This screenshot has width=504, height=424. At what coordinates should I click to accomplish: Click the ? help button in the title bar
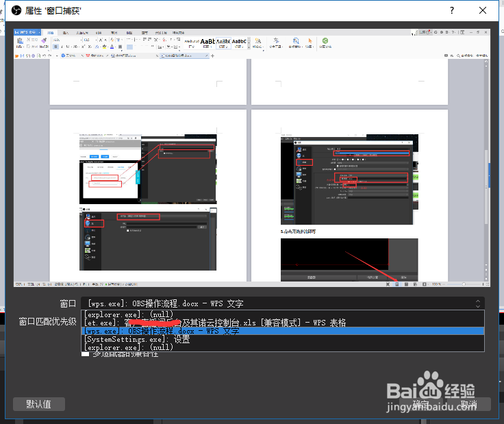452,10
